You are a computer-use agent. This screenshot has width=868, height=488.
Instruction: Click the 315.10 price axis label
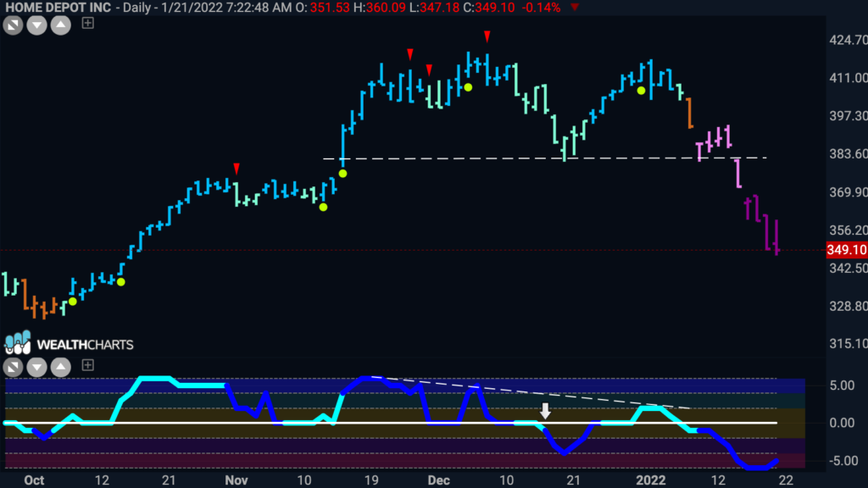(848, 344)
